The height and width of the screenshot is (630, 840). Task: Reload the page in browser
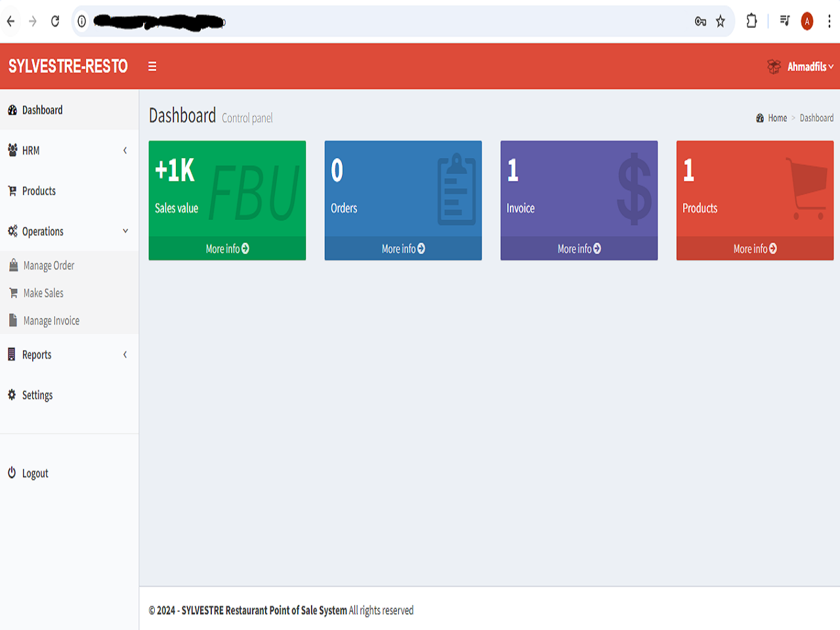[x=55, y=22]
